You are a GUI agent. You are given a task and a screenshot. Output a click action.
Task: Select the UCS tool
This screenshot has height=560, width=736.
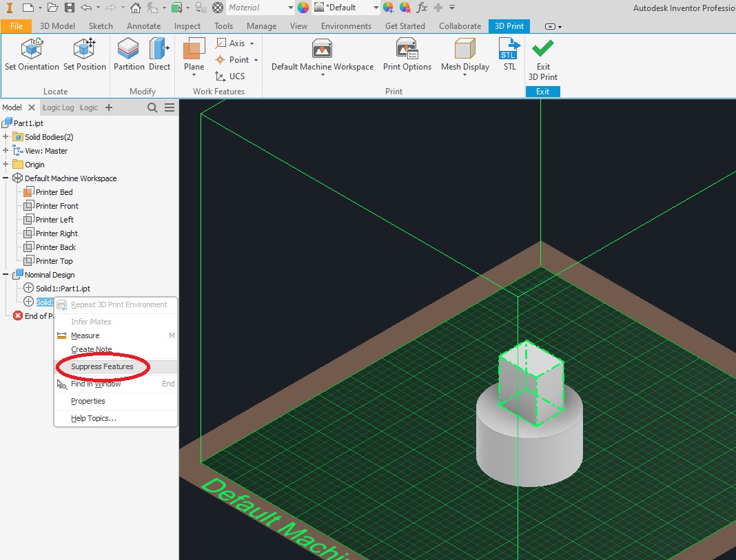(x=230, y=76)
